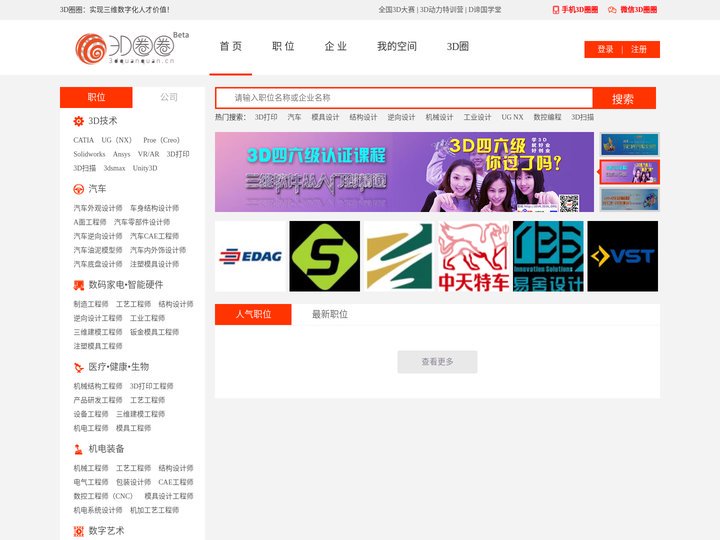Click the icon beside 医疗·健康·生物

[79, 367]
